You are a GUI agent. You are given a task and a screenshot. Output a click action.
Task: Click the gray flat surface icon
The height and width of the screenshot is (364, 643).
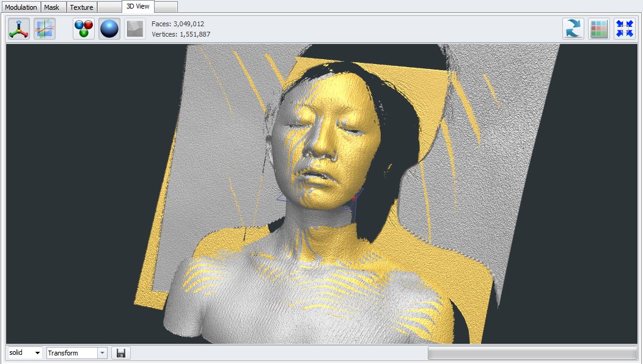pos(135,29)
